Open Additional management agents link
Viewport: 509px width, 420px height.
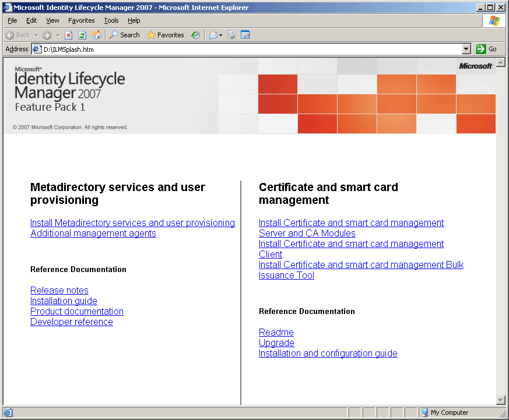click(93, 233)
